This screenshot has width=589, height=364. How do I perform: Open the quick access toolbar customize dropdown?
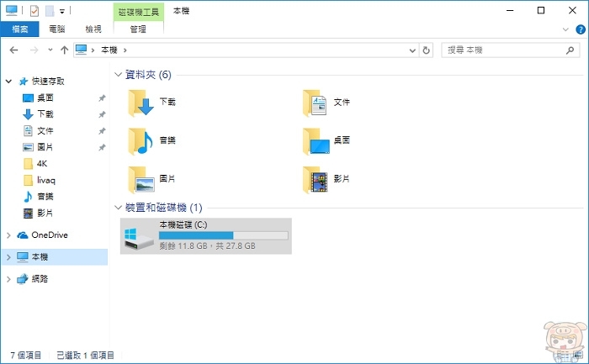[x=62, y=12]
